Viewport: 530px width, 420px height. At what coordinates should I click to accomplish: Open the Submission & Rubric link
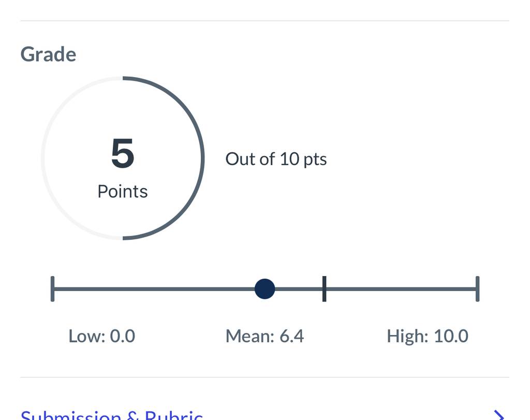pos(112,415)
